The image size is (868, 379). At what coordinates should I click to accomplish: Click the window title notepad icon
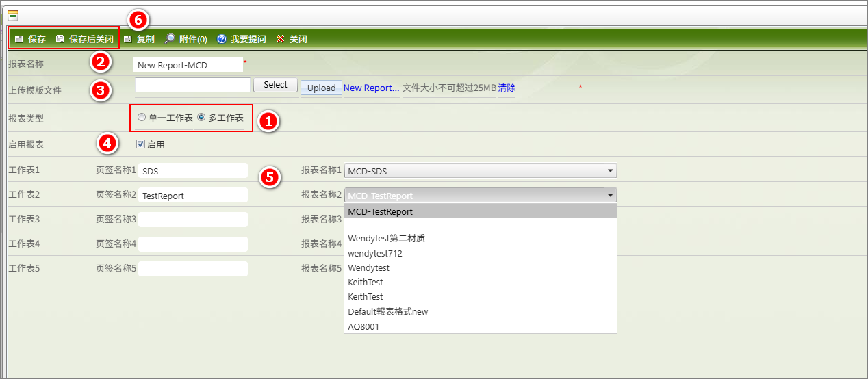13,15
